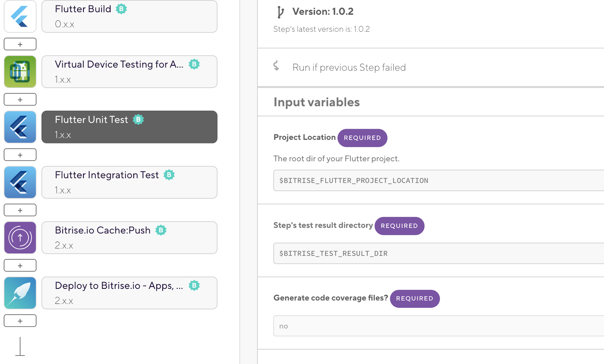
Task: Add a step below Flutter Build
Action: pos(20,44)
